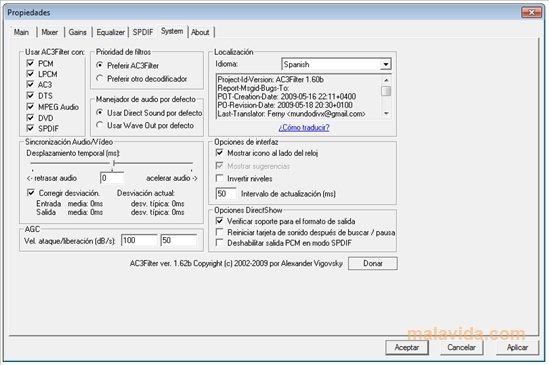Open the SPDIF tab

(x=143, y=32)
